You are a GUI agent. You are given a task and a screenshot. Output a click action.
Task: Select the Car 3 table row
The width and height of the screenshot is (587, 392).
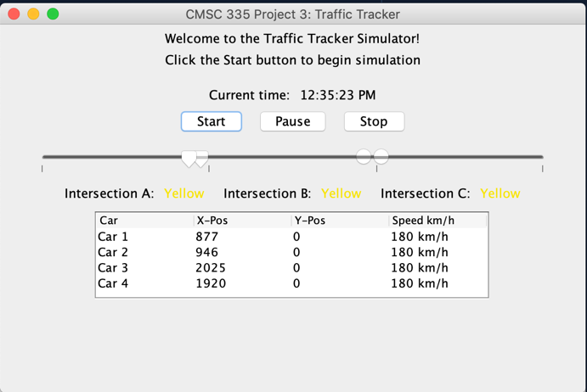(x=291, y=268)
